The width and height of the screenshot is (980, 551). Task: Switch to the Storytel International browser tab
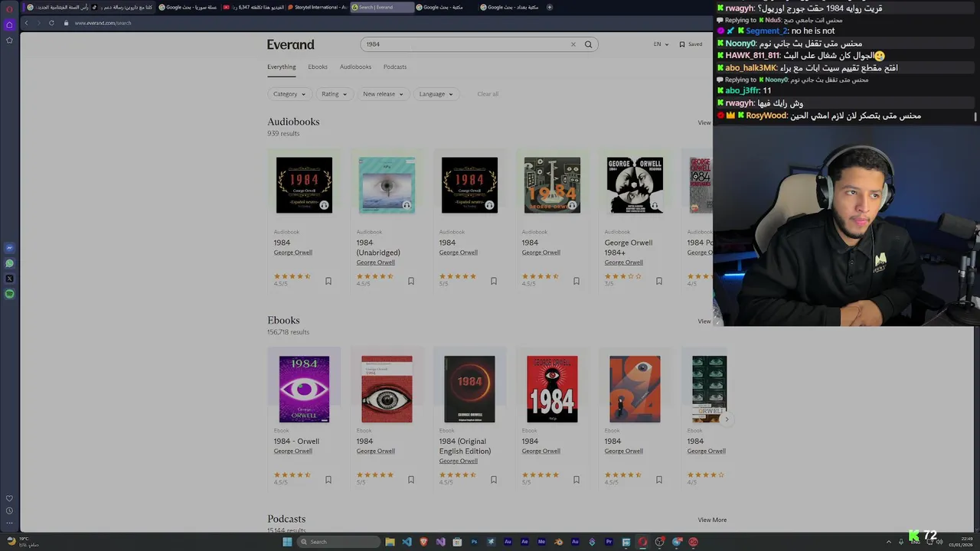click(x=316, y=7)
